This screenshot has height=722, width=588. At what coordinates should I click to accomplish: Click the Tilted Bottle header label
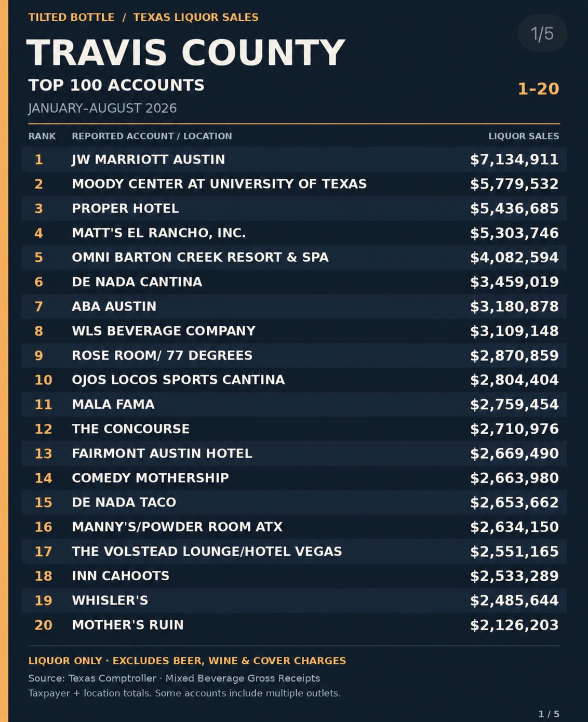tap(71, 17)
